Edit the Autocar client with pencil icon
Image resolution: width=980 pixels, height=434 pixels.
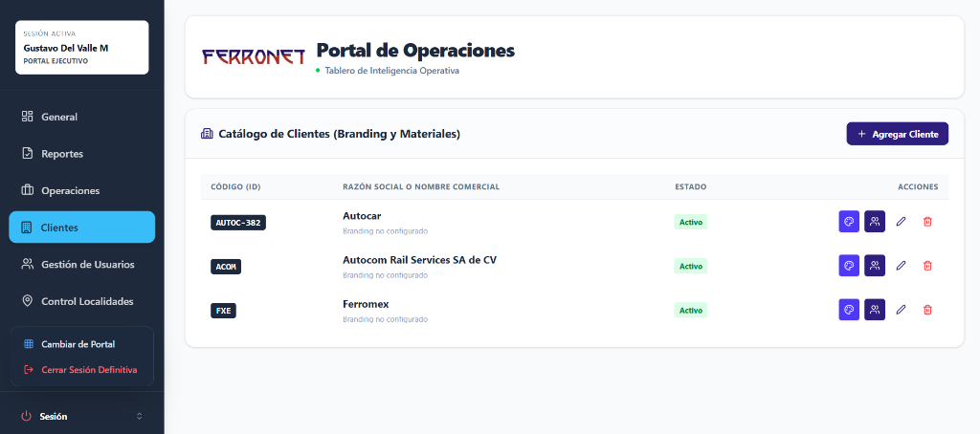click(x=901, y=222)
